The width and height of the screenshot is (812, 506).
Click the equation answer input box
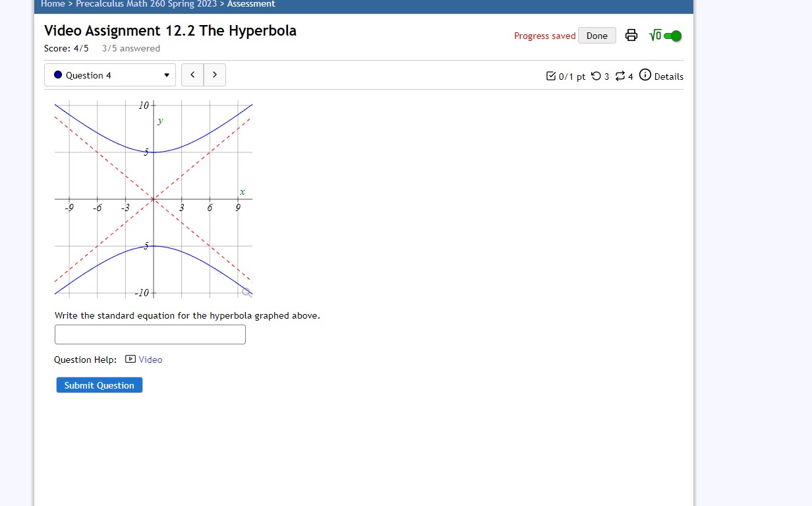150,334
